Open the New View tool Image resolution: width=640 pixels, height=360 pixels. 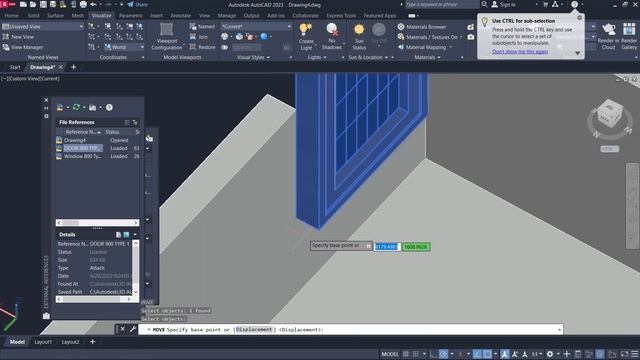pos(18,37)
